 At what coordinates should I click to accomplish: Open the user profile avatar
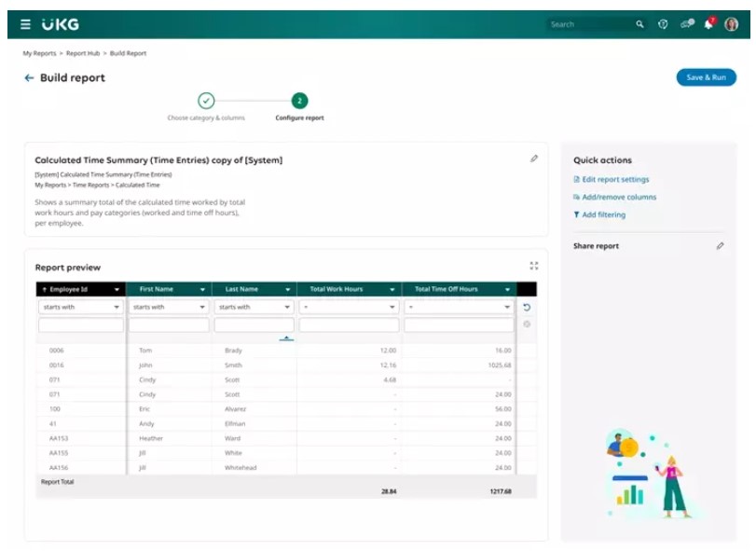(x=731, y=24)
